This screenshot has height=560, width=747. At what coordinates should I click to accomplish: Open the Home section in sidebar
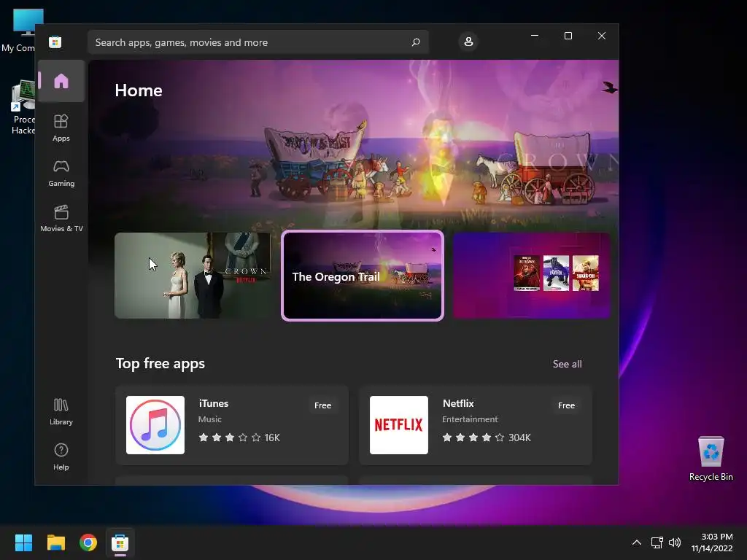pos(61,81)
